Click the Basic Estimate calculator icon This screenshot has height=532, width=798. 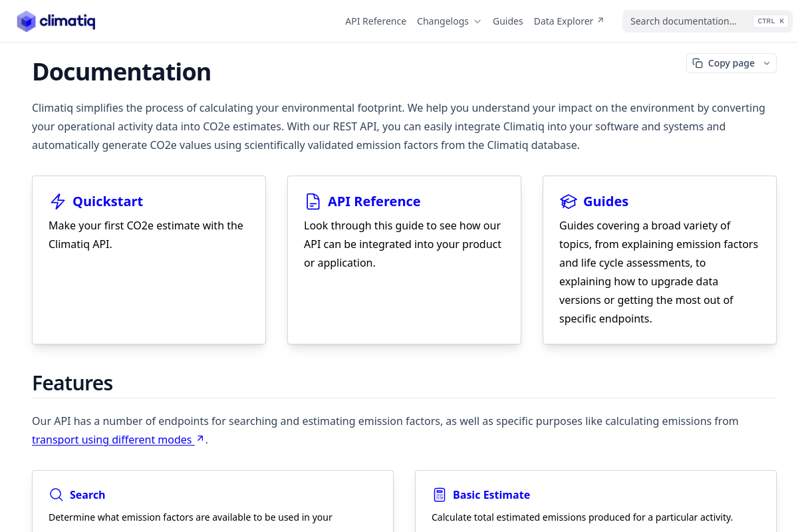(439, 495)
